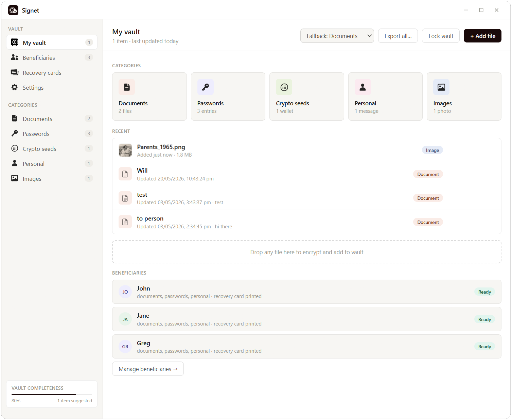Open the Beneficiaries sidebar section
Screen dimensions: 512x420
[x=52, y=57]
